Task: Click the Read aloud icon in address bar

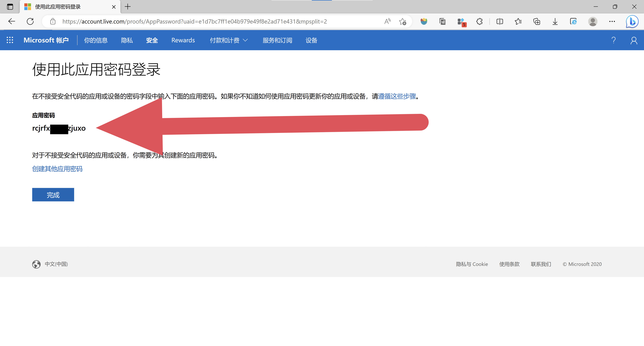Action: [387, 21]
